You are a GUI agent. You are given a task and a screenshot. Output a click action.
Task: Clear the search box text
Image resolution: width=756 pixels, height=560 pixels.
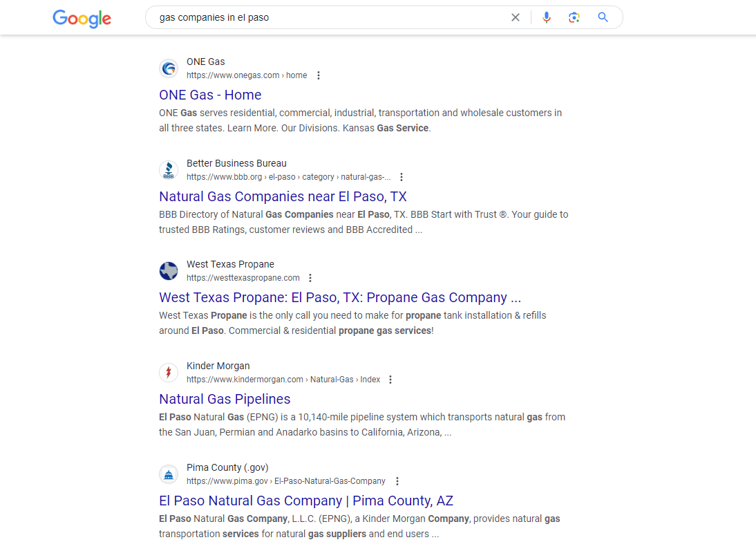click(x=516, y=18)
